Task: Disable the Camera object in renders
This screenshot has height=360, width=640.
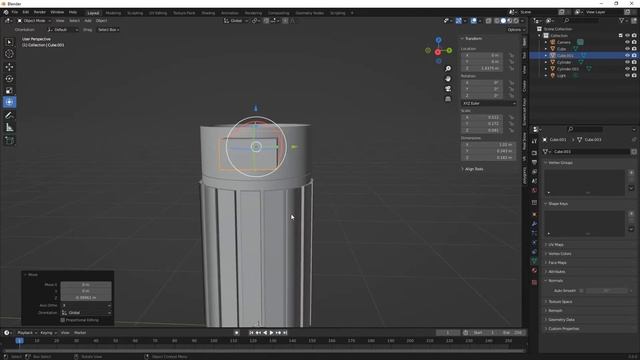Action: click(x=634, y=42)
